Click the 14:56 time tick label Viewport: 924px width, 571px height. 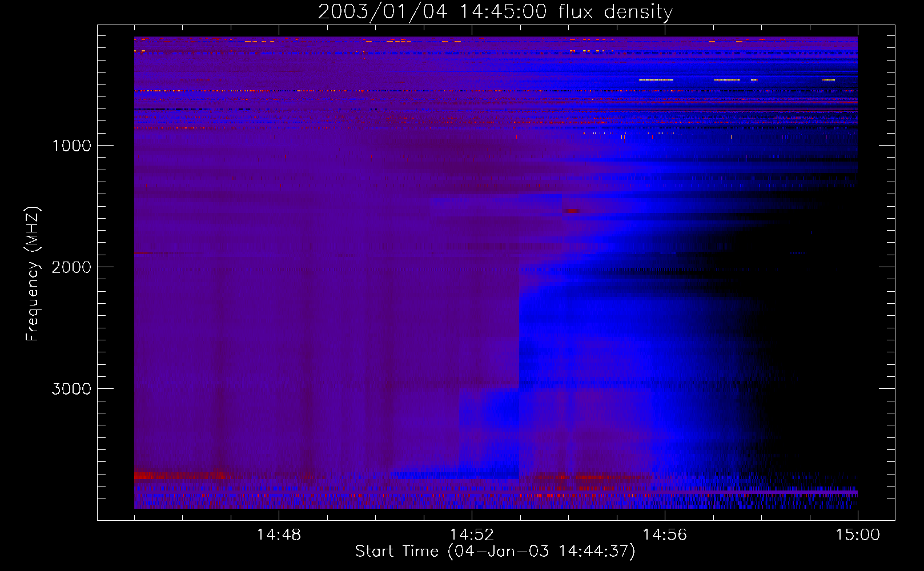(x=665, y=535)
